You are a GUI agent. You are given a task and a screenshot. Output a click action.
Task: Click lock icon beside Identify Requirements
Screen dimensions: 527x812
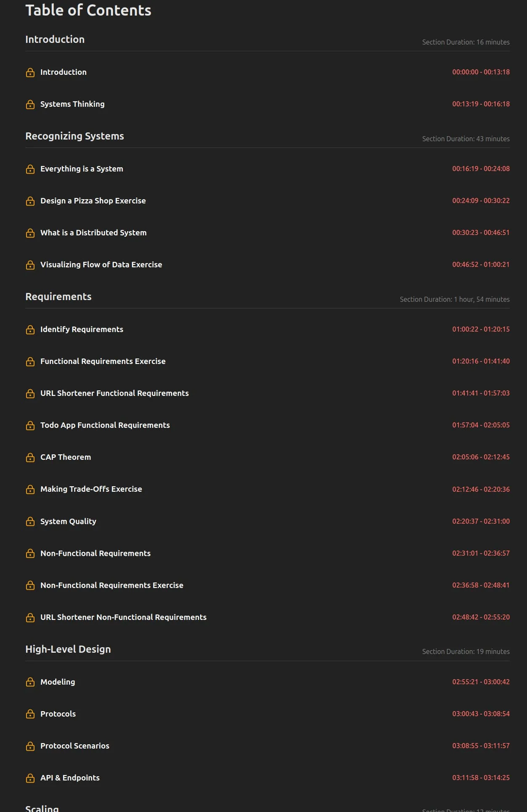point(30,330)
